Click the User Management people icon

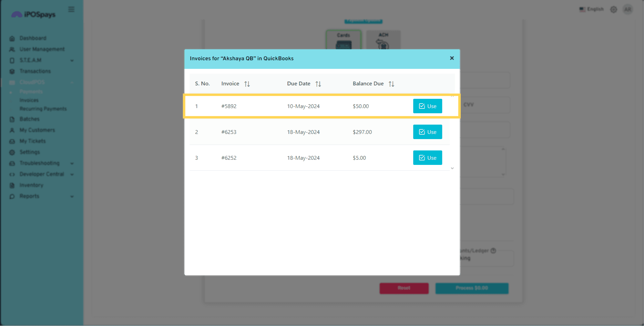(12, 49)
